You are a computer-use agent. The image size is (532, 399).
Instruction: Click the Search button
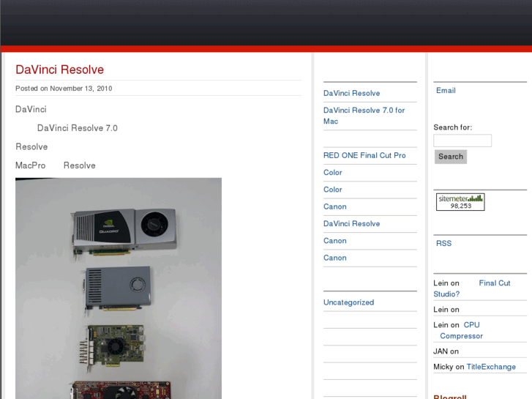pyautogui.click(x=451, y=157)
